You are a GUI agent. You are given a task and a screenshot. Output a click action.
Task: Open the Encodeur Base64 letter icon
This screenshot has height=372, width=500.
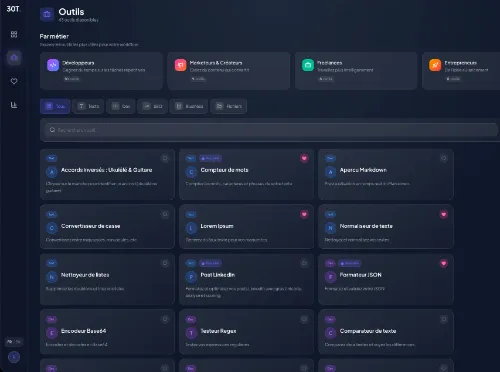(52, 333)
